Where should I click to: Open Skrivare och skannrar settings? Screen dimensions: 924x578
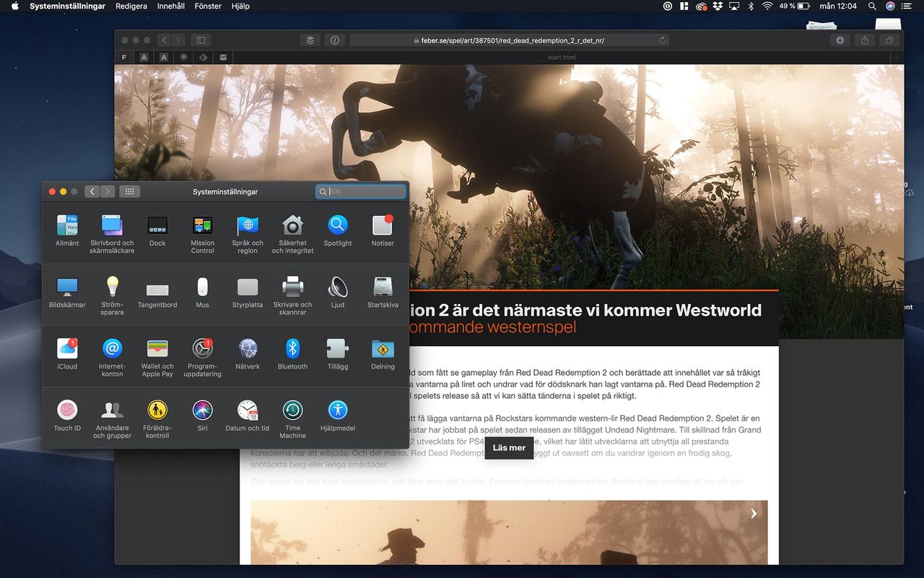[292, 296]
